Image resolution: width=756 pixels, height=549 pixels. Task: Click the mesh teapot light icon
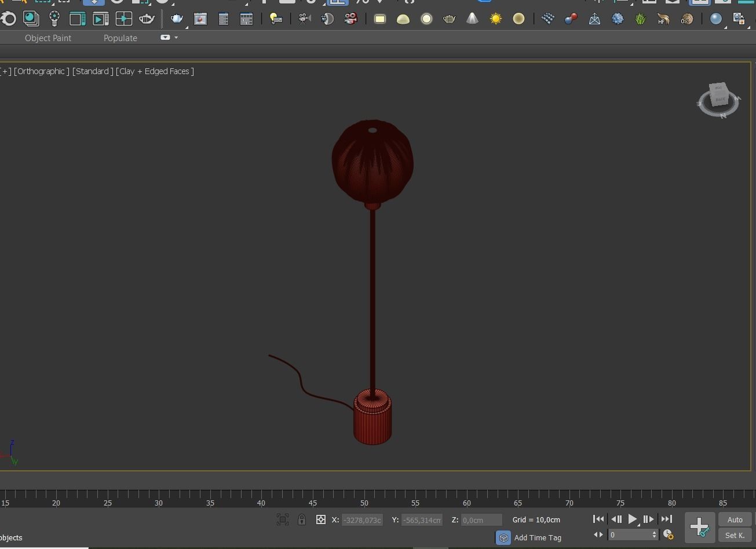[x=449, y=19]
